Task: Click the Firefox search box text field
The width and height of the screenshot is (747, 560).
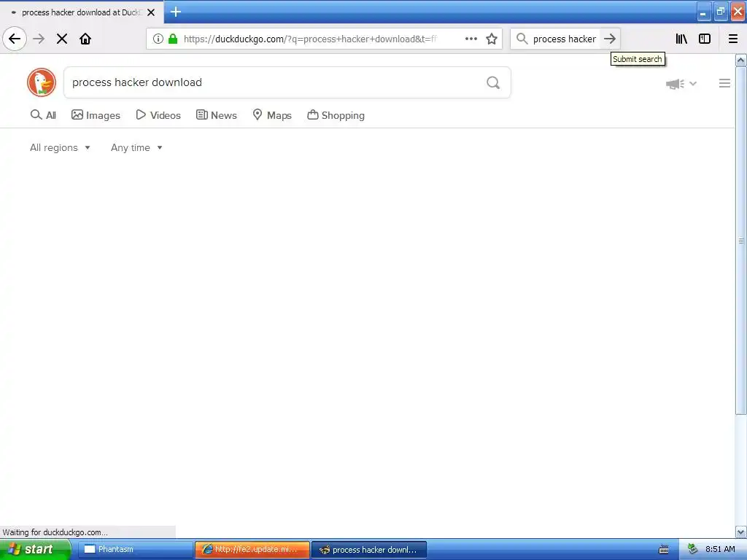Action: coord(565,39)
